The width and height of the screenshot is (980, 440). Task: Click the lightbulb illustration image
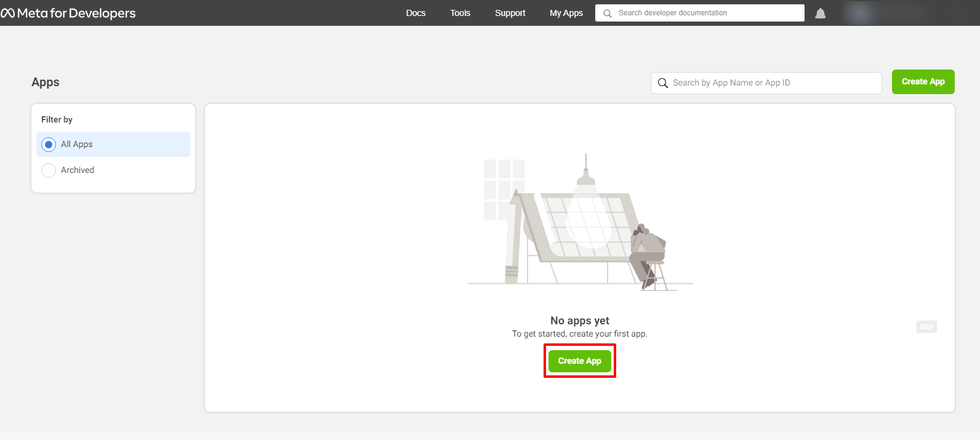click(x=580, y=223)
